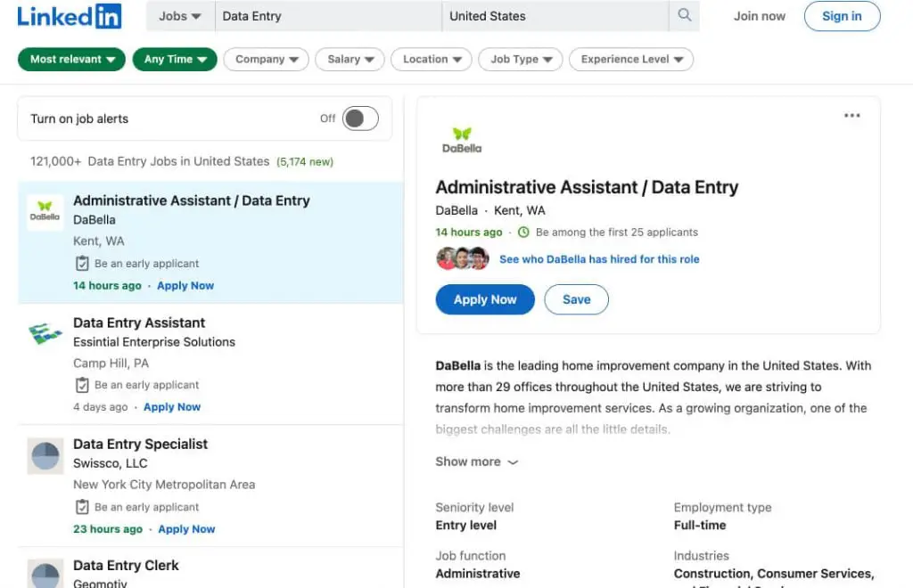Screen dimensions: 913x588
Task: Click the 'Administrative' job function value
Action: (x=478, y=574)
